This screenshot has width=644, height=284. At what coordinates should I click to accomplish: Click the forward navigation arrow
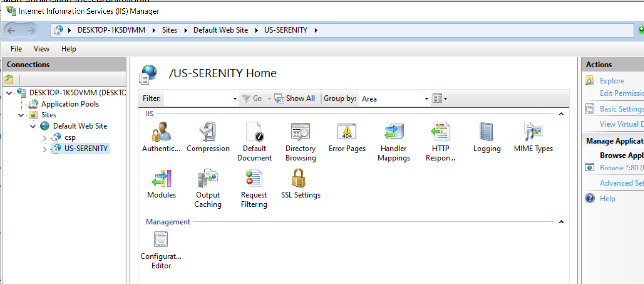pos(31,30)
